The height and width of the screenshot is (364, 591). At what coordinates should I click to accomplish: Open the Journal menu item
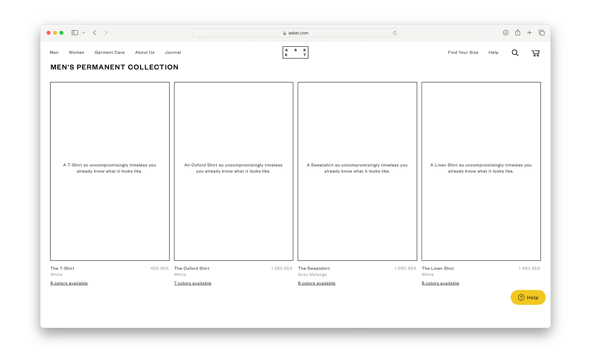pyautogui.click(x=173, y=52)
